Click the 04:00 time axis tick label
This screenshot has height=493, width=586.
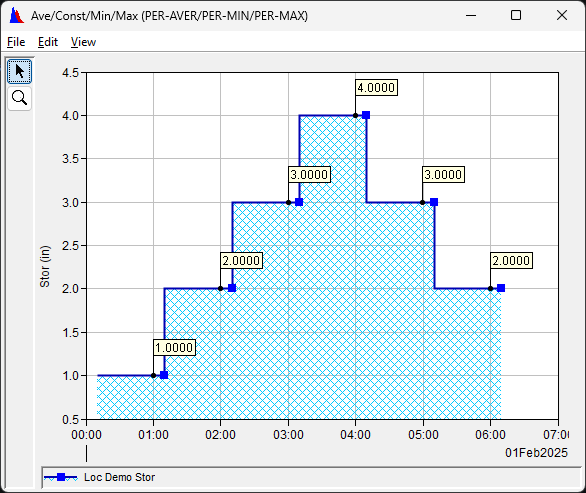tap(355, 435)
